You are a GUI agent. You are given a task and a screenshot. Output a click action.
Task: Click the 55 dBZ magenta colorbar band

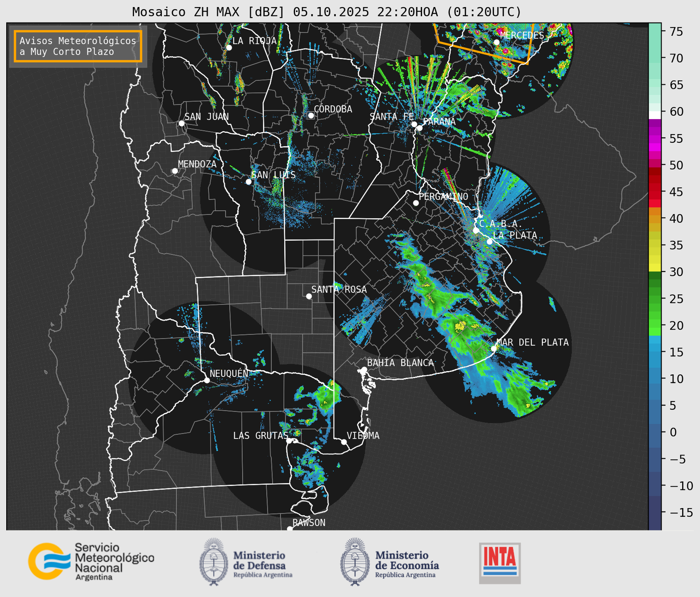[655, 138]
